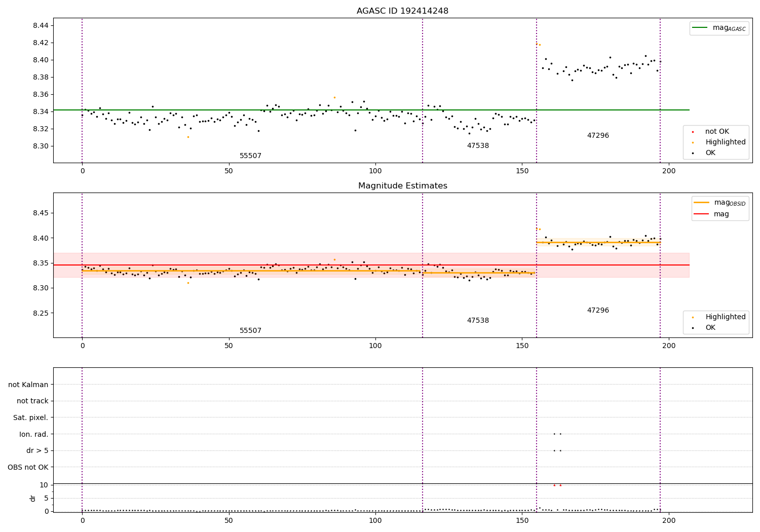This screenshot has width=760, height=532.
Task: Click x-axis tick 50 under top plot
Action: [x=229, y=171]
